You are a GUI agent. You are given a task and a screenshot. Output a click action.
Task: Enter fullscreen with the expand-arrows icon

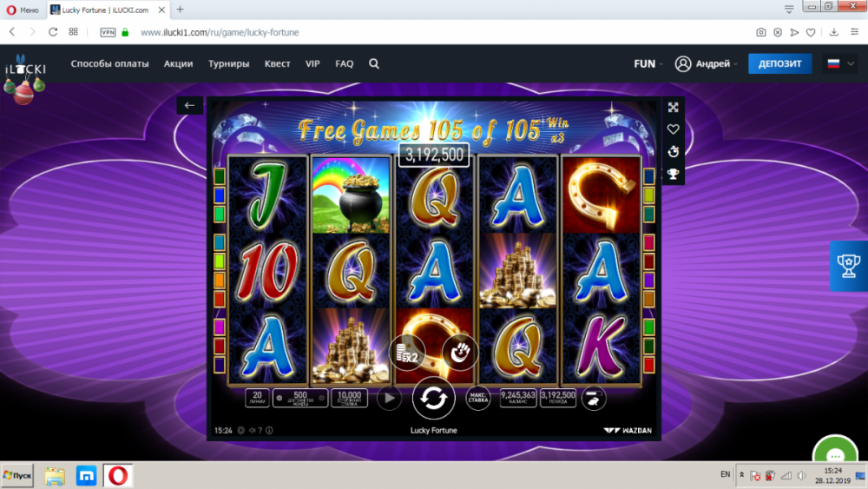pos(674,108)
